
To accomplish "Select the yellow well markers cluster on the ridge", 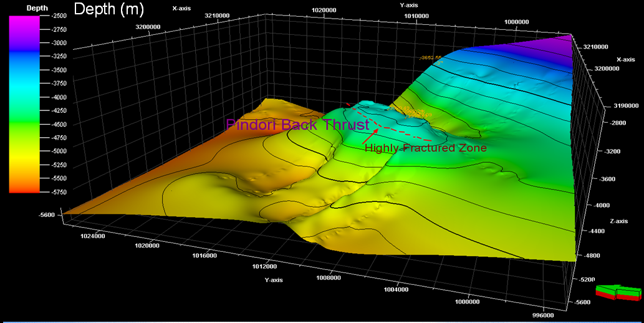I will click(411, 112).
